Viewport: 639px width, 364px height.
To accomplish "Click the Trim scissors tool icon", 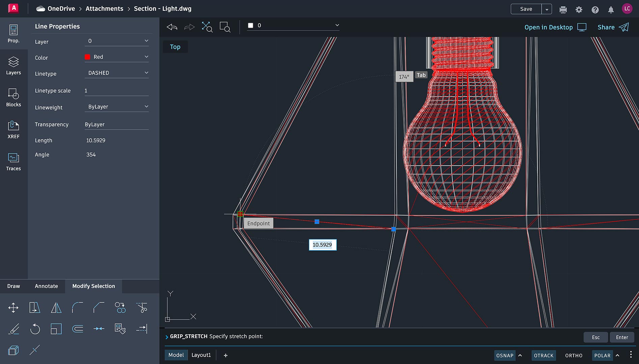I will (x=142, y=307).
